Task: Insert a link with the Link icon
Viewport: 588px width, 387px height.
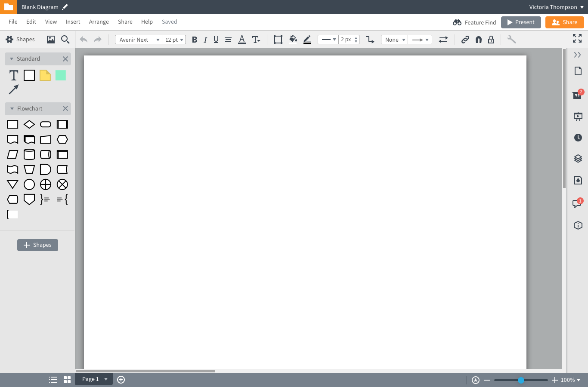Action: 465,39
